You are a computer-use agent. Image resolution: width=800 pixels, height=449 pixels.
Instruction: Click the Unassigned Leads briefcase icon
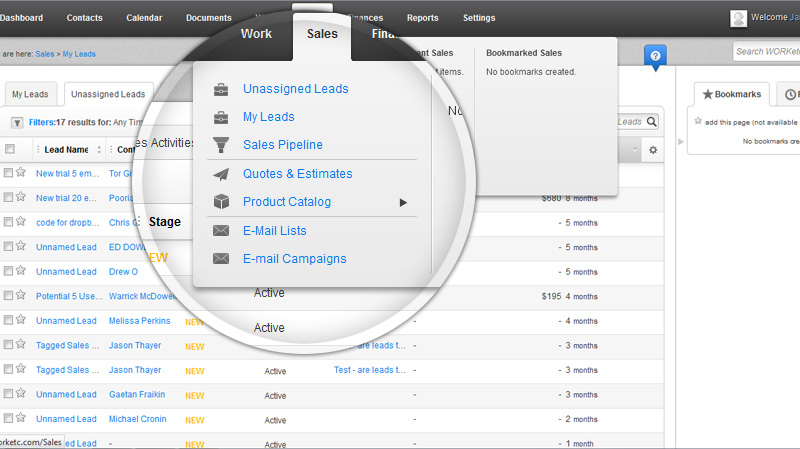[x=221, y=90]
